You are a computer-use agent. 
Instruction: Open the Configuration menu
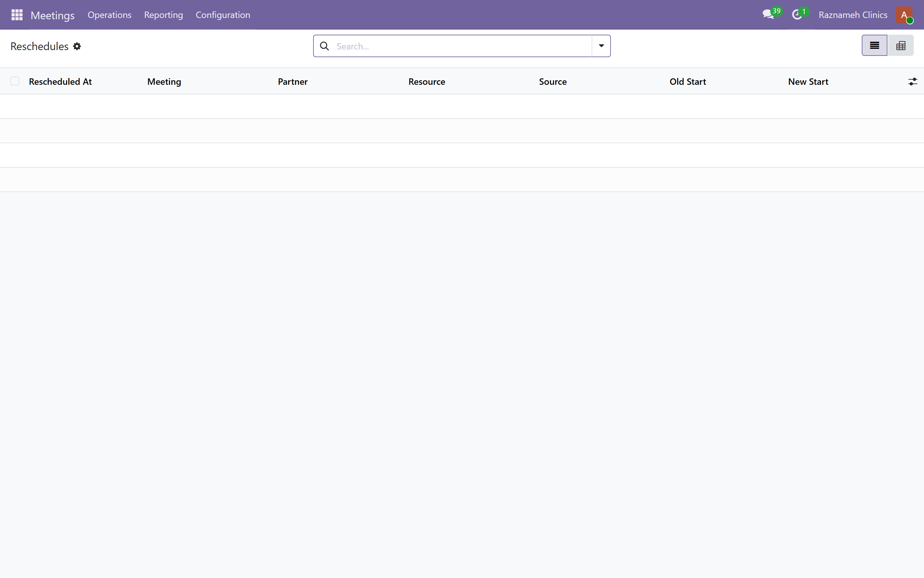pyautogui.click(x=223, y=15)
